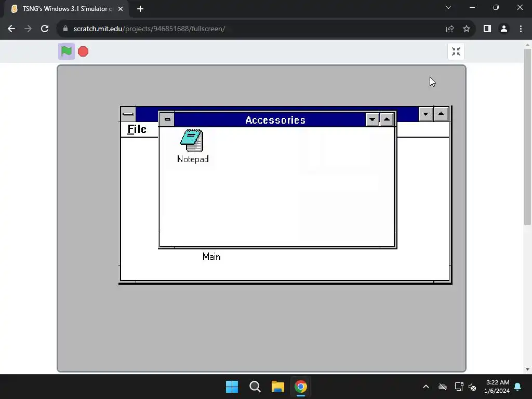
Task: Open the Windows Start menu
Action: (x=232, y=387)
